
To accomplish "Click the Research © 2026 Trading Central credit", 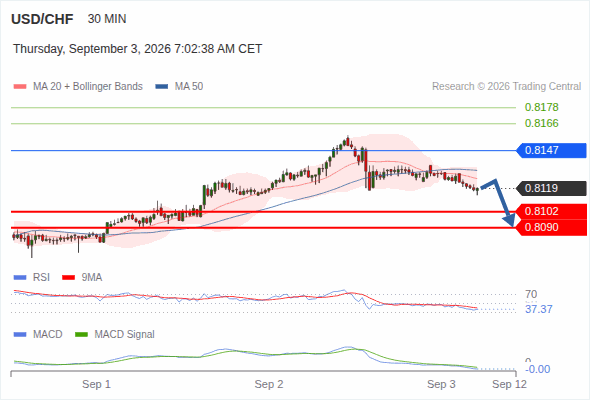I will [x=506, y=87].
